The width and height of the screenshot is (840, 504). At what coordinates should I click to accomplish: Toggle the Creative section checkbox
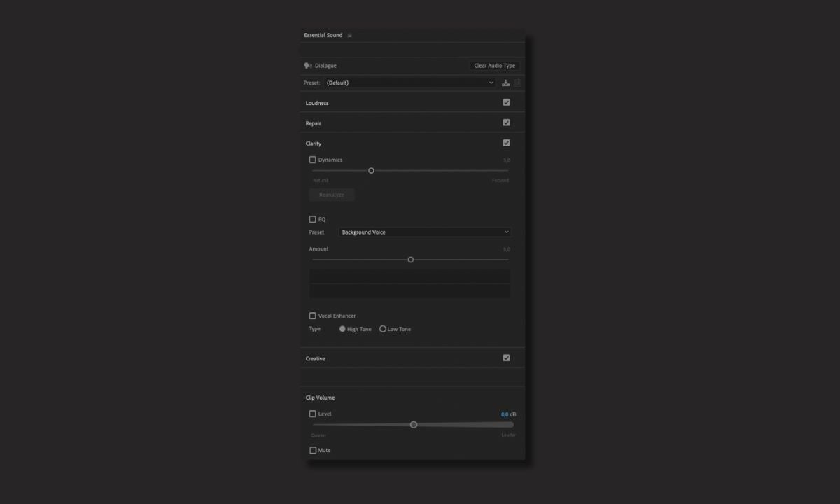[506, 358]
